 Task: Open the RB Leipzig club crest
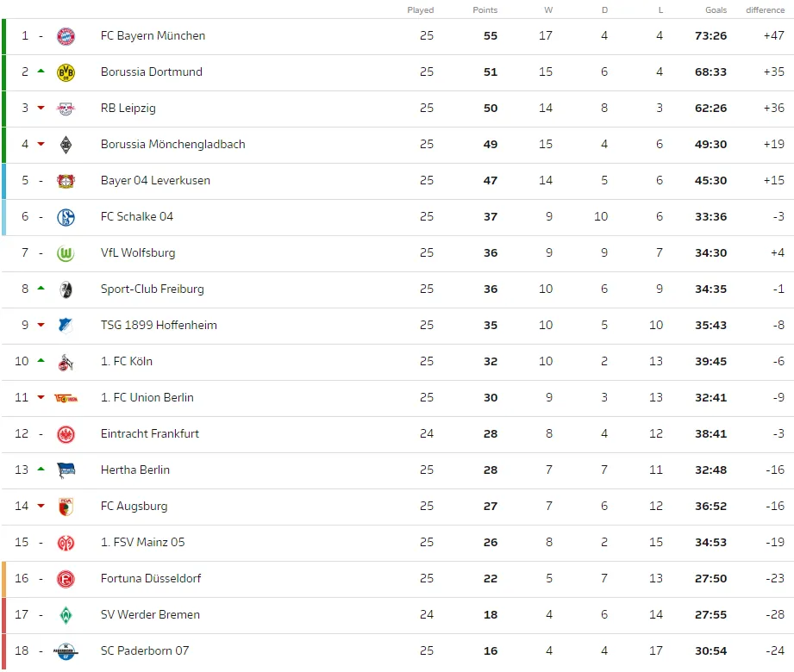[66, 109]
